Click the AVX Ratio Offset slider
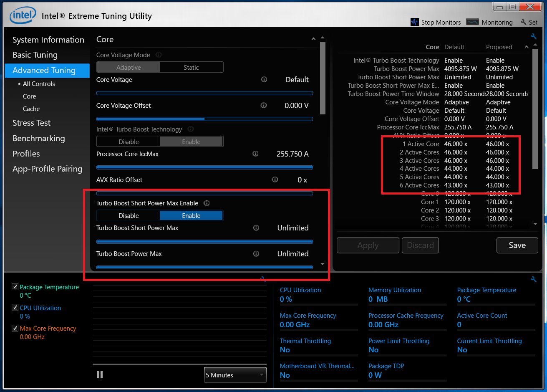The height and width of the screenshot is (392, 547). (x=204, y=193)
